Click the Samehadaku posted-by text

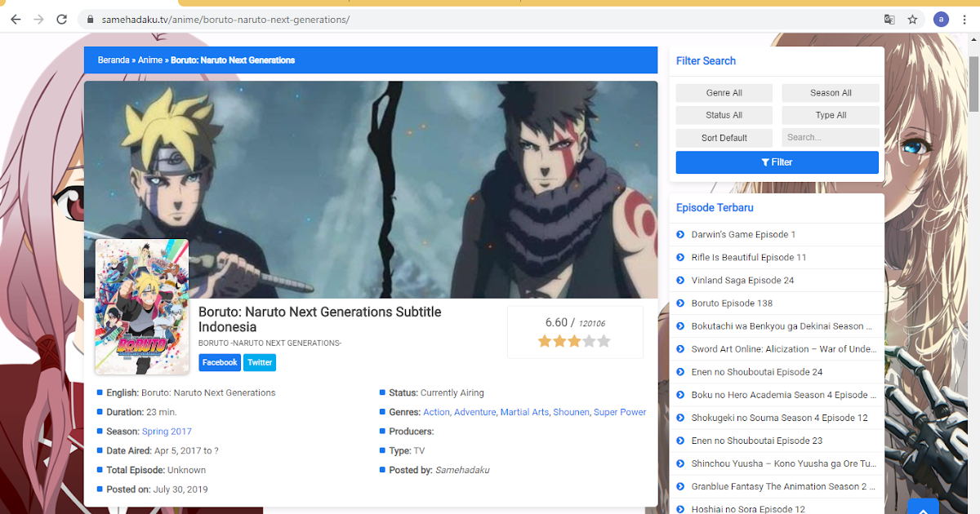462,470
